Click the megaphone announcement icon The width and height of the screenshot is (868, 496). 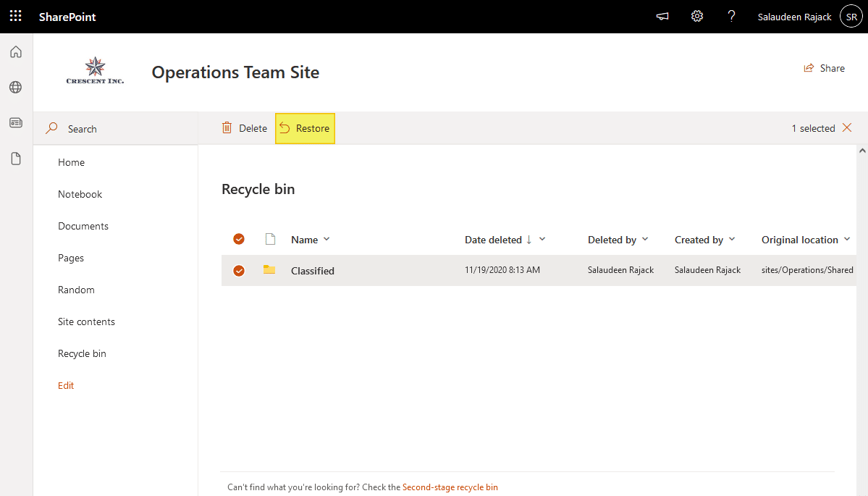(662, 15)
